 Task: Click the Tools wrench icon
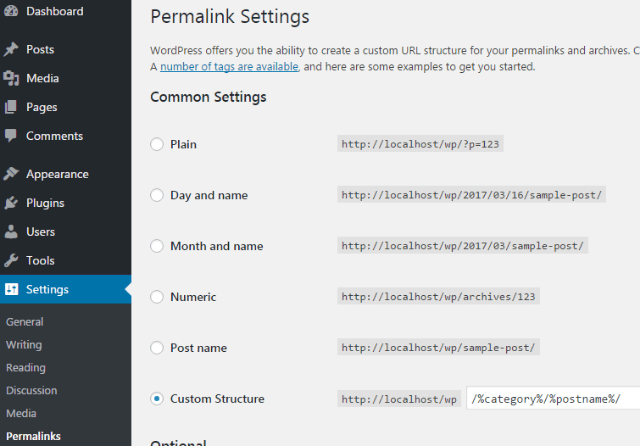(11, 260)
